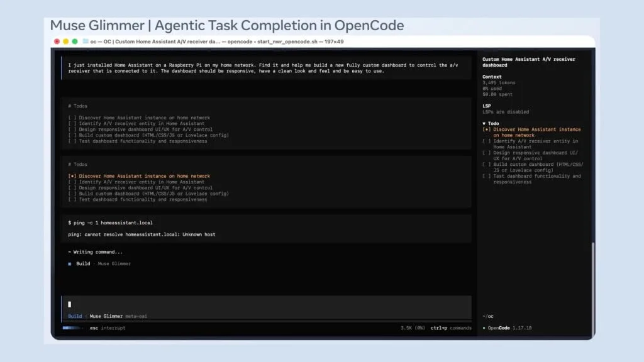Click the LSP heading in sidebar
This screenshot has width=644, height=362.
click(486, 106)
